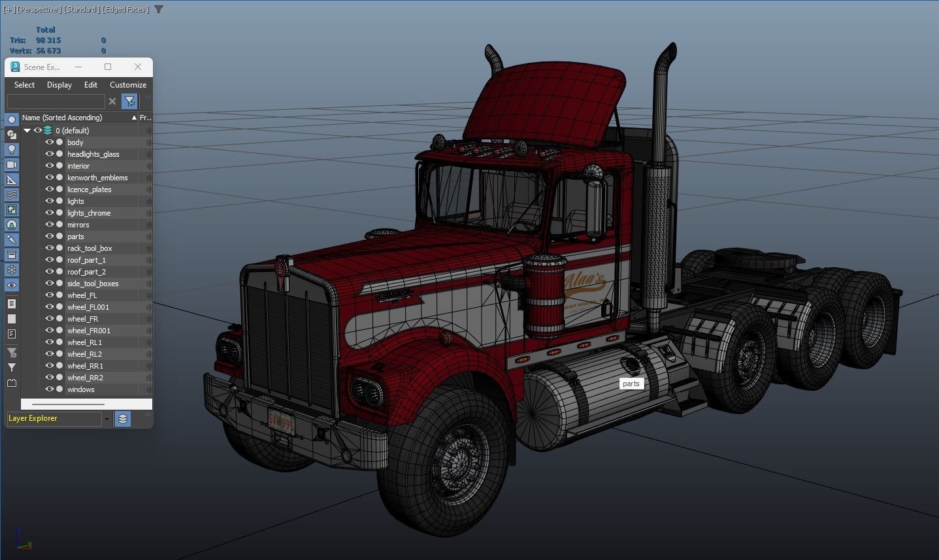The image size is (939, 560).
Task: Toggle mirrors visibility eye
Action: [x=49, y=225]
